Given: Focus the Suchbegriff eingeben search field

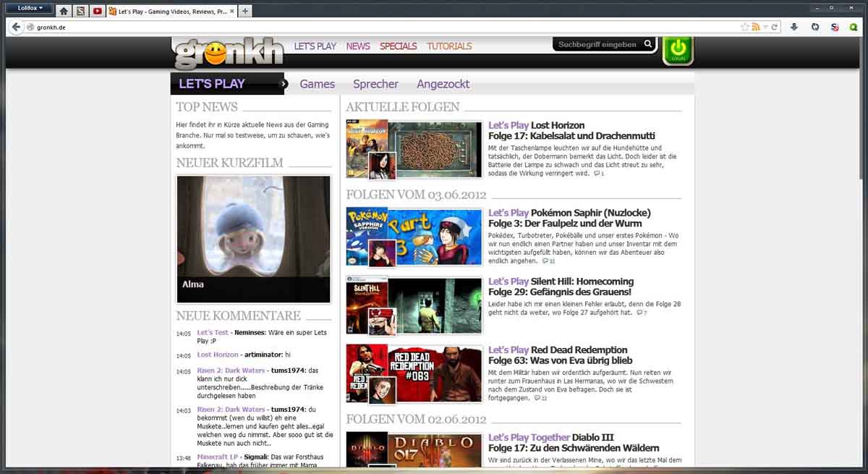Looking at the screenshot, I should (x=597, y=44).
